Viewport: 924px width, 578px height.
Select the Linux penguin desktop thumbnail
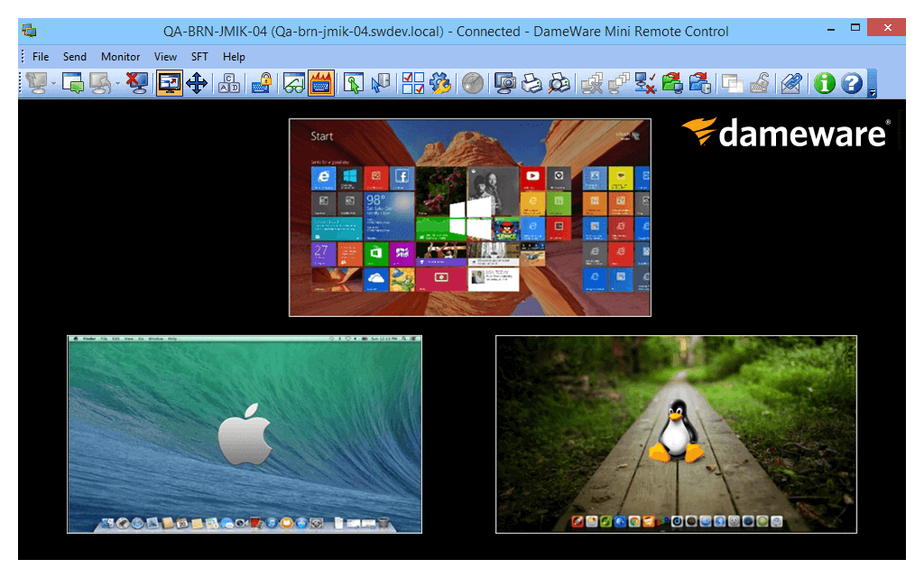tap(676, 434)
